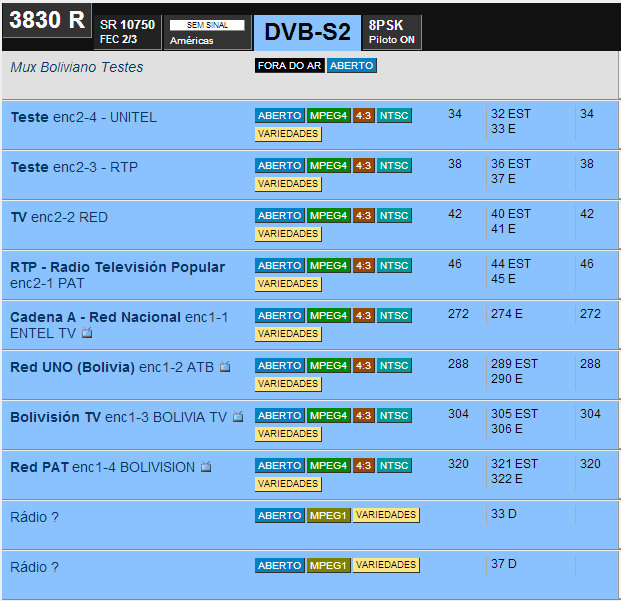Select the 3830 R frequency header
The width and height of the screenshot is (621, 601).
47,20
